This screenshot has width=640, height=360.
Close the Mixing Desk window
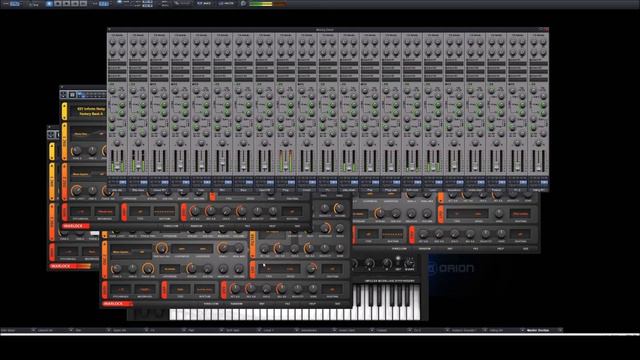pos(546,29)
